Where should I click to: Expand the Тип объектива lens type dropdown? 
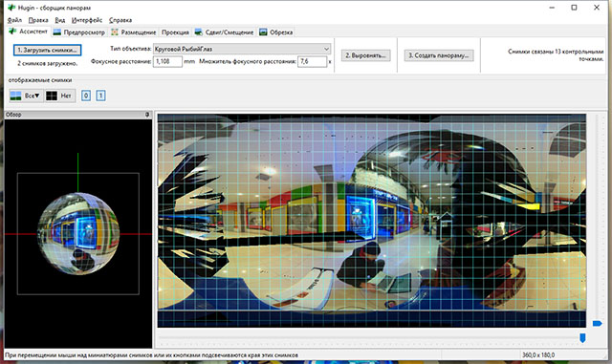[242, 49]
